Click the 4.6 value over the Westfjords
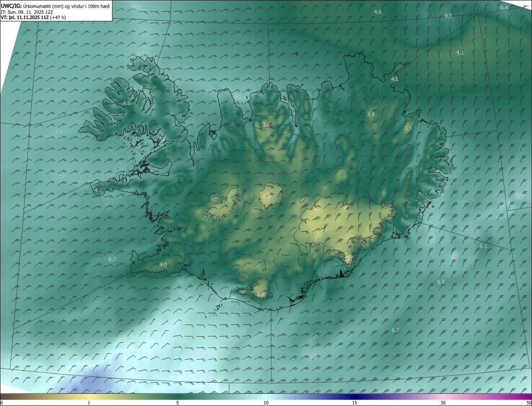The height and width of the screenshot is (406, 532). [127, 103]
